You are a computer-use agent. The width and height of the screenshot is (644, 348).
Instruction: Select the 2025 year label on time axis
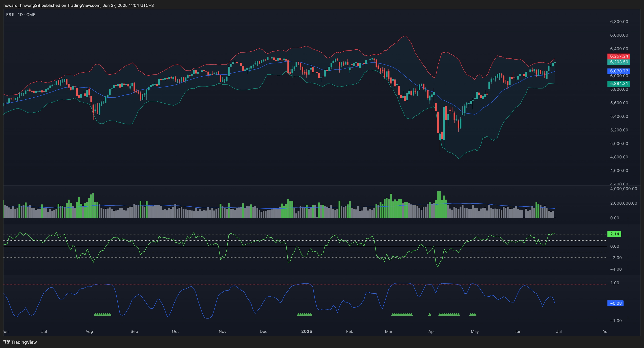point(307,331)
